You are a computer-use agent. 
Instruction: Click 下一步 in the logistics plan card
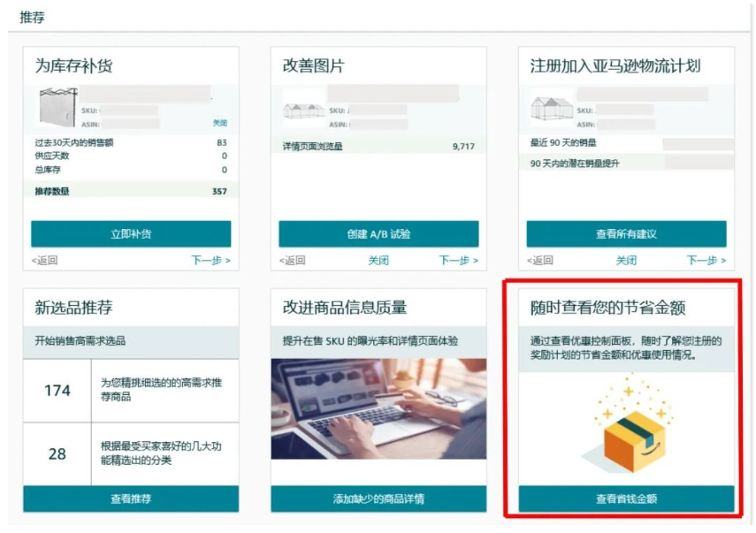706,260
